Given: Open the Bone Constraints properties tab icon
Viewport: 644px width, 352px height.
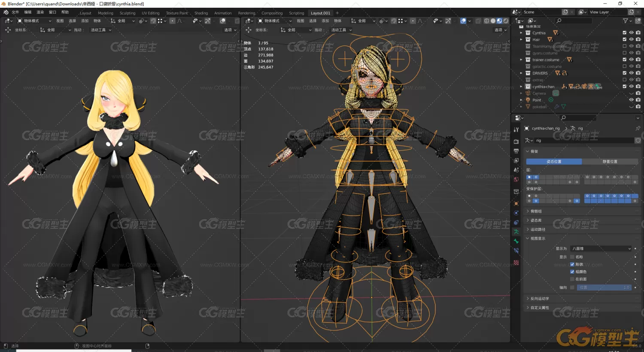Looking at the screenshot, I should [516, 251].
